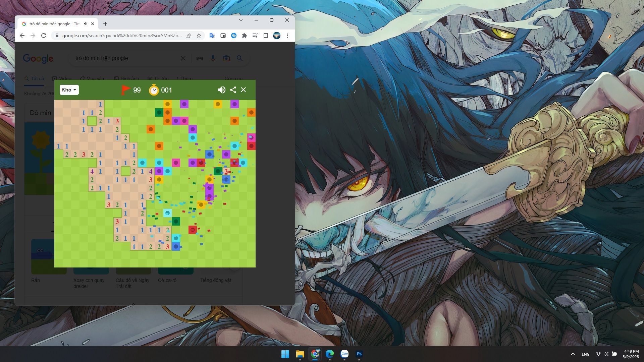Focus the Chrome address bar URL
Viewport: 644px width, 362px height.
coord(122,36)
